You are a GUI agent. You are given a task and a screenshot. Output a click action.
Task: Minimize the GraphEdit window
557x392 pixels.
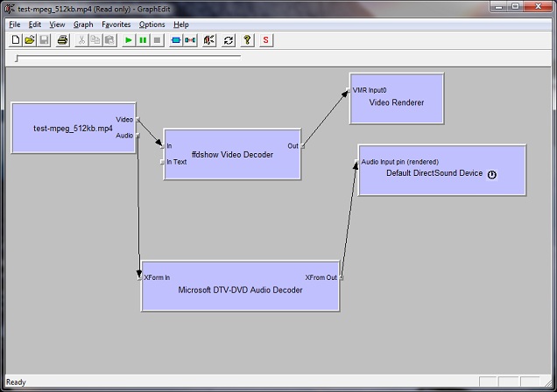tap(498, 6)
